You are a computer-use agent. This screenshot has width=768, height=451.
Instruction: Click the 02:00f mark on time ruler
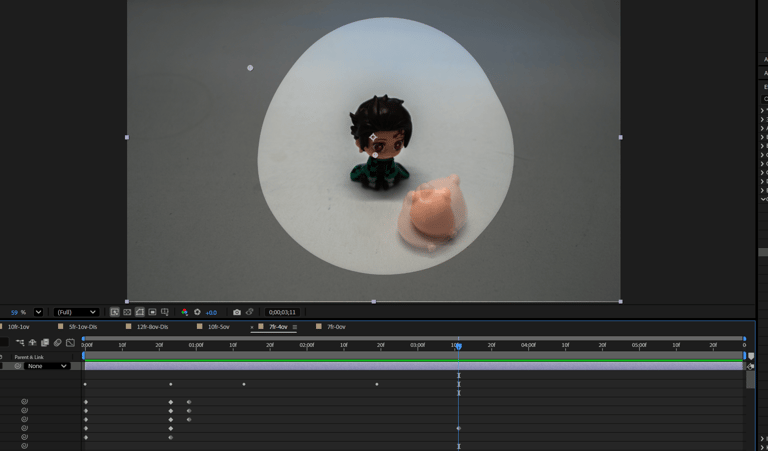[307, 345]
